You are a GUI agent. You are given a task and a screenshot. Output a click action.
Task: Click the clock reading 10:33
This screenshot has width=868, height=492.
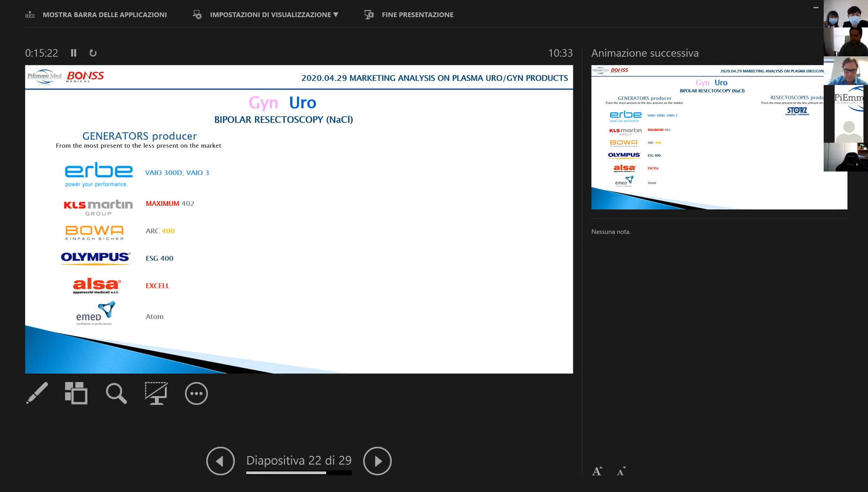tap(560, 53)
